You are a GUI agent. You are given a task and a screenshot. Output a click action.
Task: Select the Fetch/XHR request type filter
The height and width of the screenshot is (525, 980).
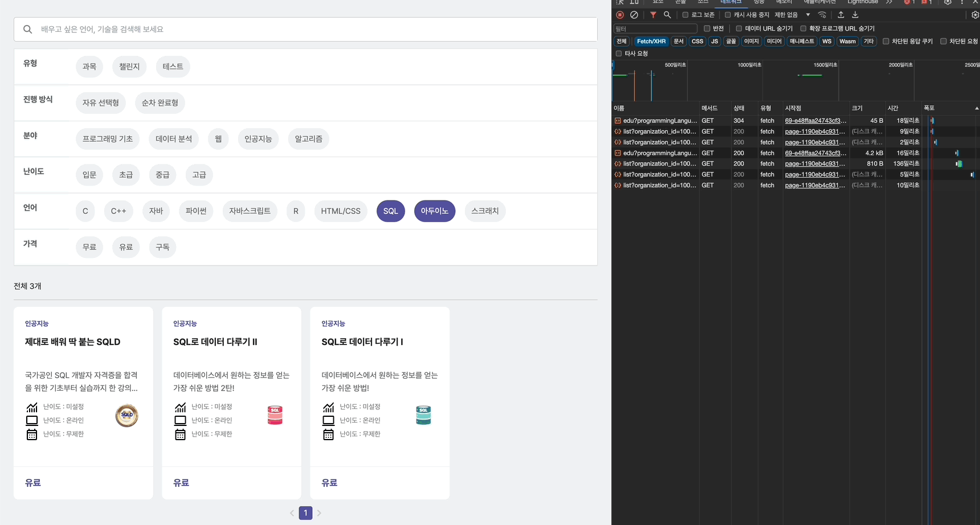click(651, 41)
